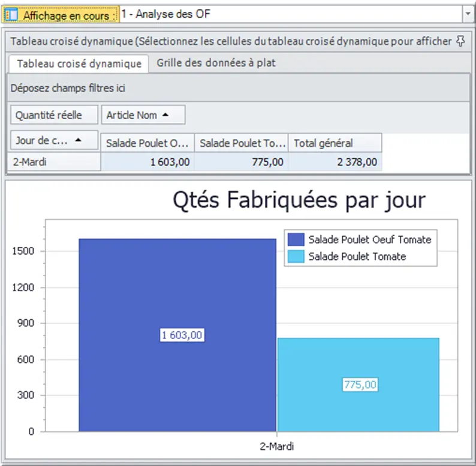The image size is (476, 466).
Task: Click the 2-Mardi axis label
Action: point(276,446)
